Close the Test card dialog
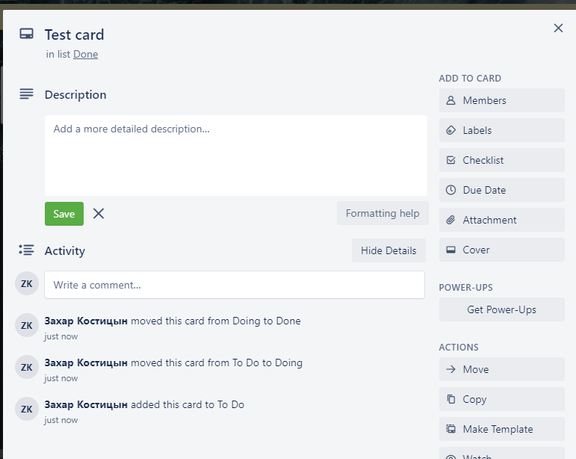576x459 pixels. (558, 28)
